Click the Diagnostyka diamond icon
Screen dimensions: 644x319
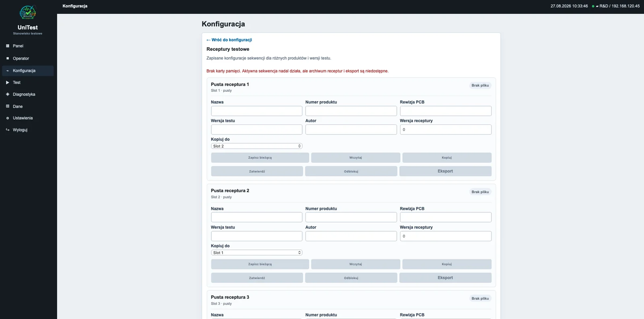point(8,94)
